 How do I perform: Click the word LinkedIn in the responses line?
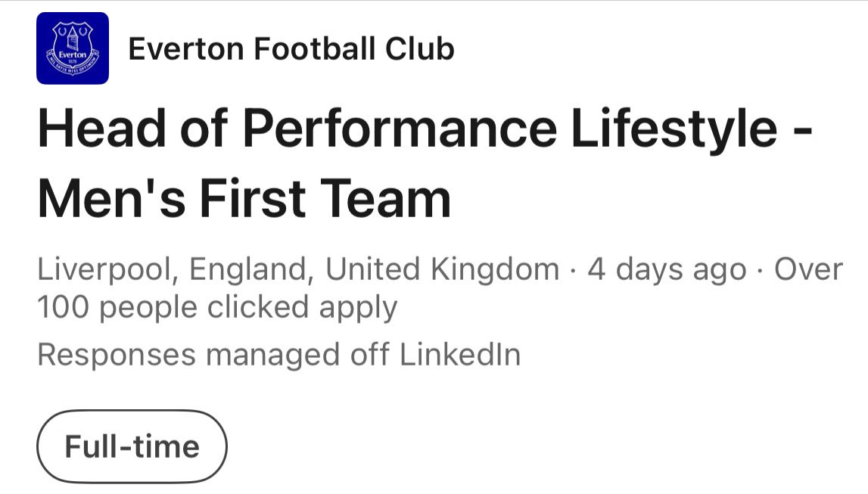point(460,355)
